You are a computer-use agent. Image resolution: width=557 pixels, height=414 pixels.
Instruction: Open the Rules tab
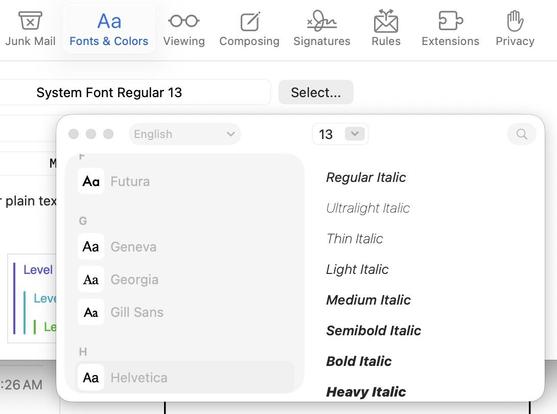coord(386,29)
